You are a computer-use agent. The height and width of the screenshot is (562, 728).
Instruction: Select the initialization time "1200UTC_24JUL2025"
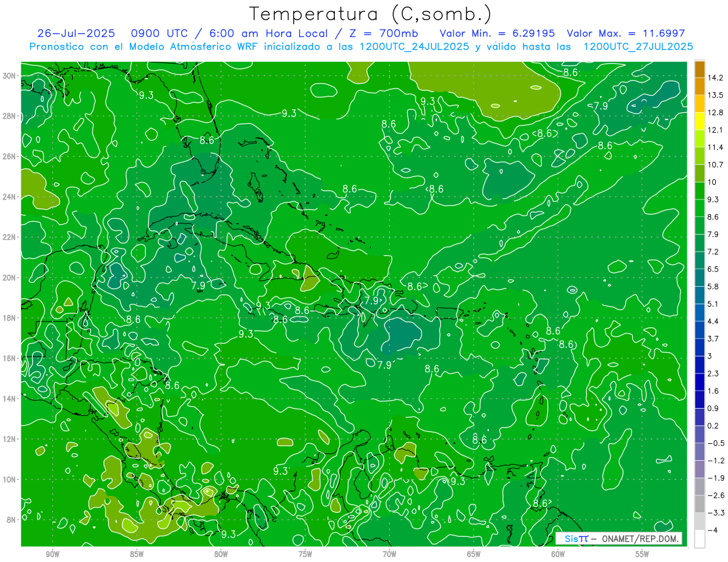click(x=414, y=47)
